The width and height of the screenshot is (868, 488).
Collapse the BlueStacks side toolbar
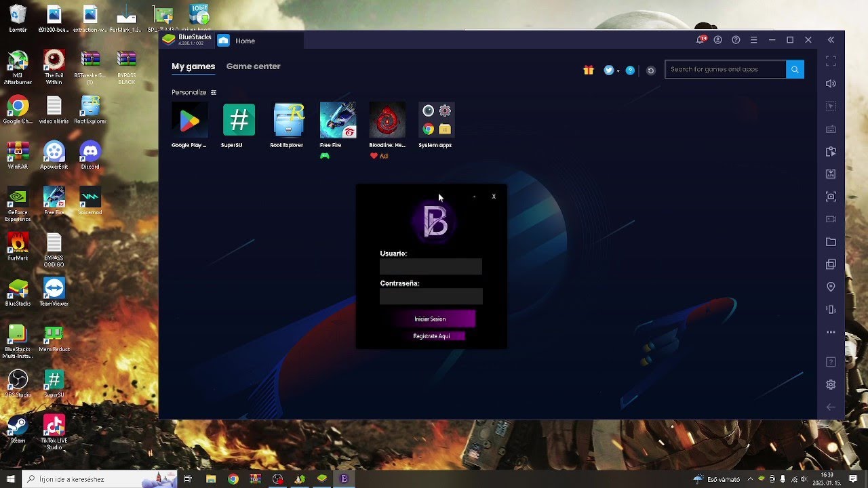point(831,40)
